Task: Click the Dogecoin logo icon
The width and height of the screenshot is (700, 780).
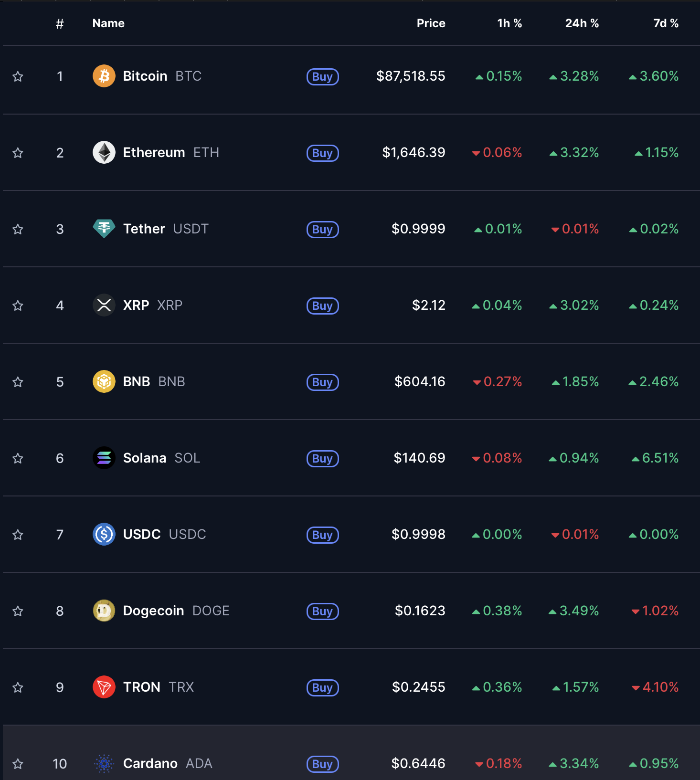Action: 104,611
